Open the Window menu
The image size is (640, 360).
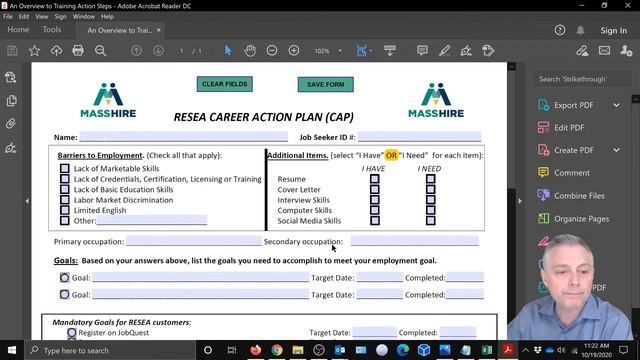click(x=84, y=17)
